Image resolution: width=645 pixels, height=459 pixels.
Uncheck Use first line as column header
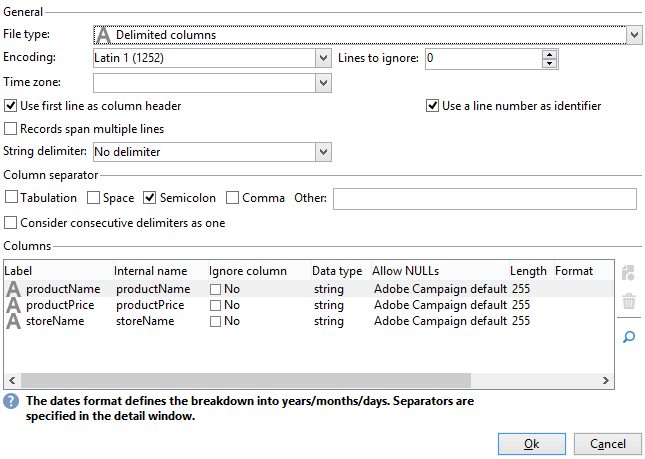[x=11, y=106]
